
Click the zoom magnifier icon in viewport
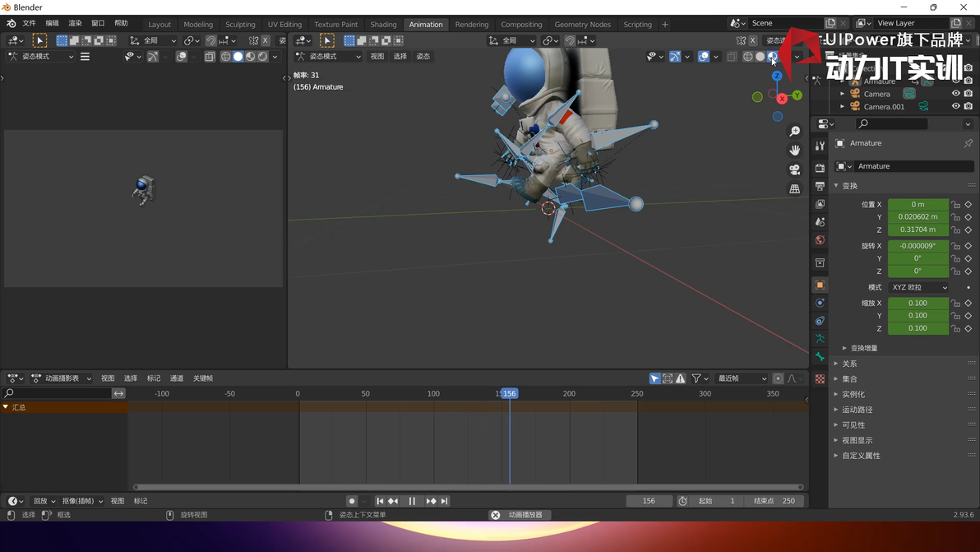point(794,132)
